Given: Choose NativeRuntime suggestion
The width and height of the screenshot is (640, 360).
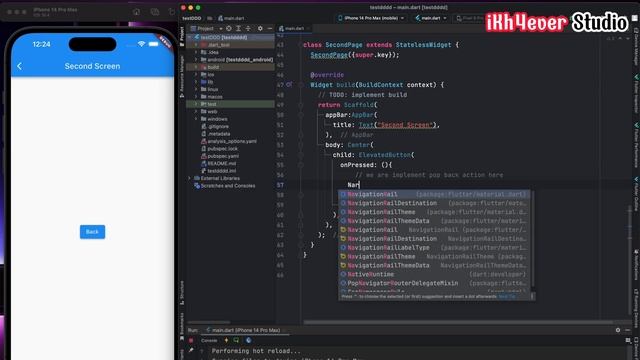Looking at the screenshot, I should click(434, 274).
